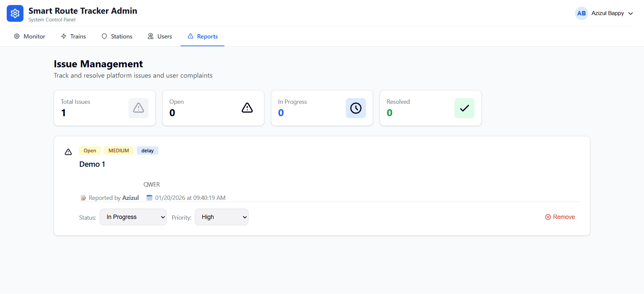Click the Open card warning triangle icon

pos(247,108)
